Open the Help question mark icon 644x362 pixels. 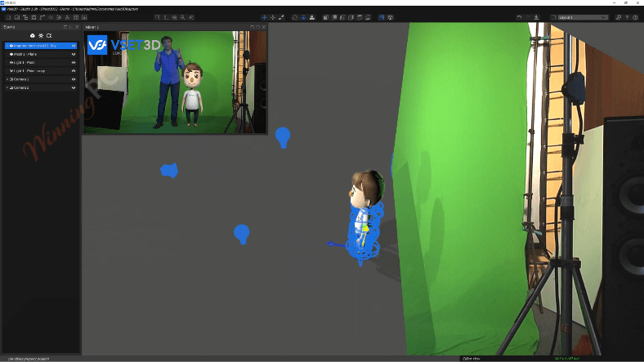tap(627, 17)
